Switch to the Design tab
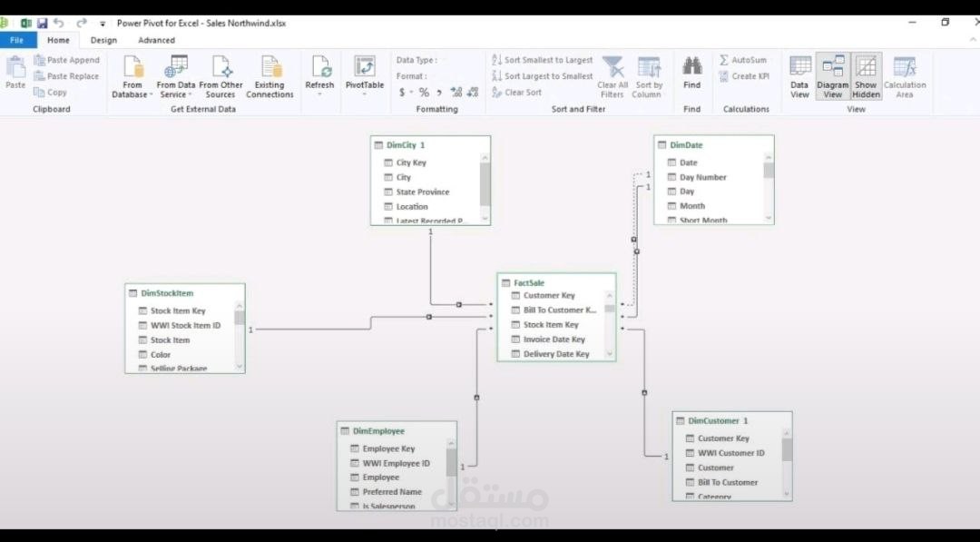Image resolution: width=980 pixels, height=542 pixels. pos(103,40)
